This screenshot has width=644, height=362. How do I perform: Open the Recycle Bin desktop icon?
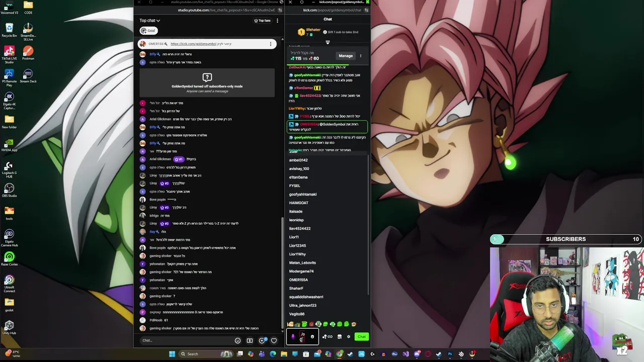[x=9, y=30]
